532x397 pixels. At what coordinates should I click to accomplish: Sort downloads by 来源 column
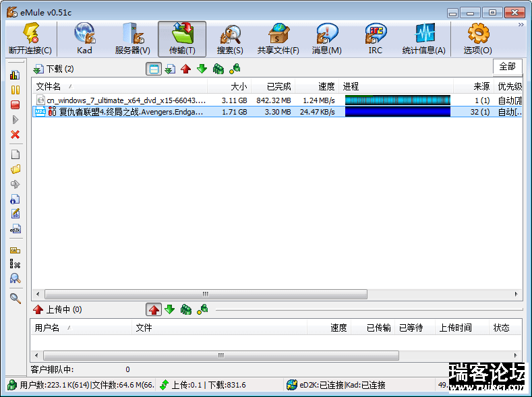473,86
